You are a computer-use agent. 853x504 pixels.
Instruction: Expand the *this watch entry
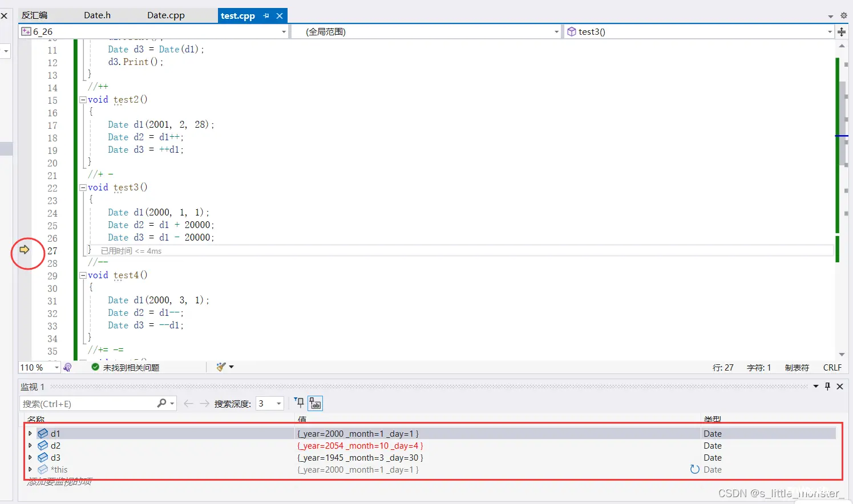(x=30, y=469)
